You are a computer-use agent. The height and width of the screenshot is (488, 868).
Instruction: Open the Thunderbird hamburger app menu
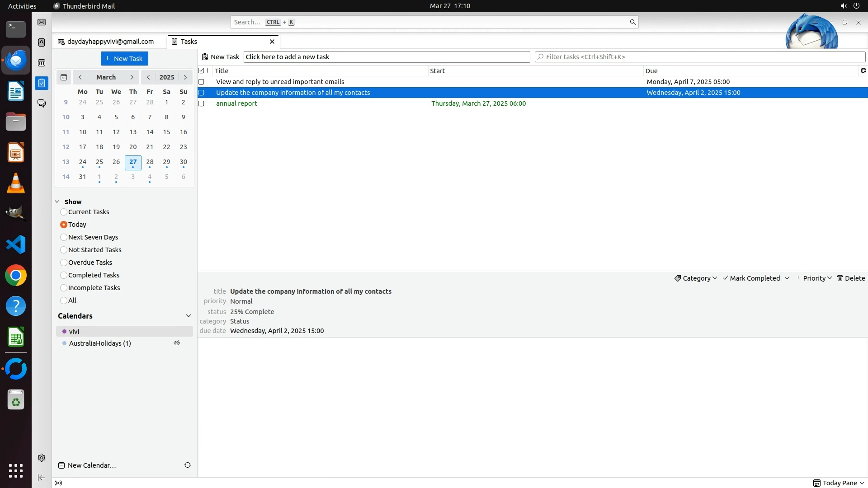[815, 22]
